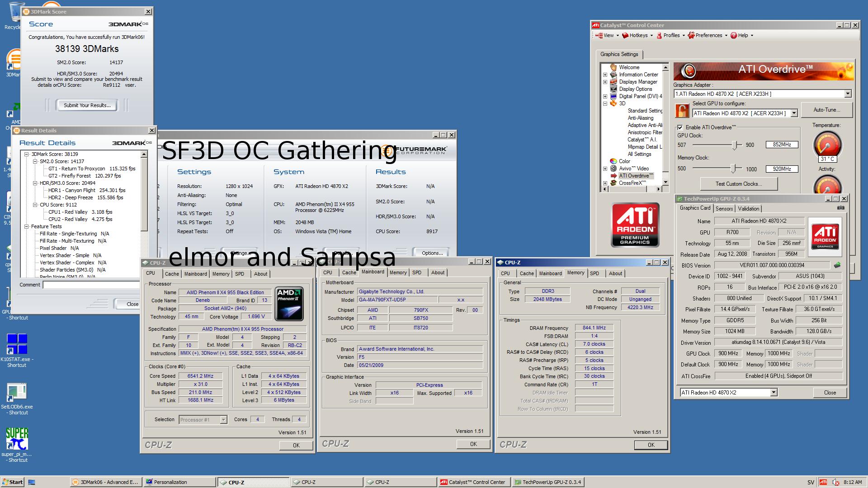Viewport: 868px width, 488px height.
Task: Click the volume icon in the system tray
Action: [836, 482]
